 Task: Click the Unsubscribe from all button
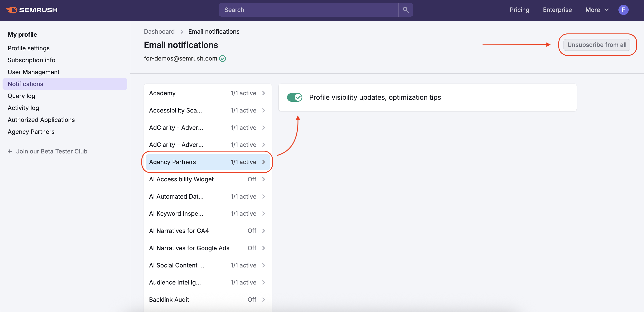[x=597, y=45]
